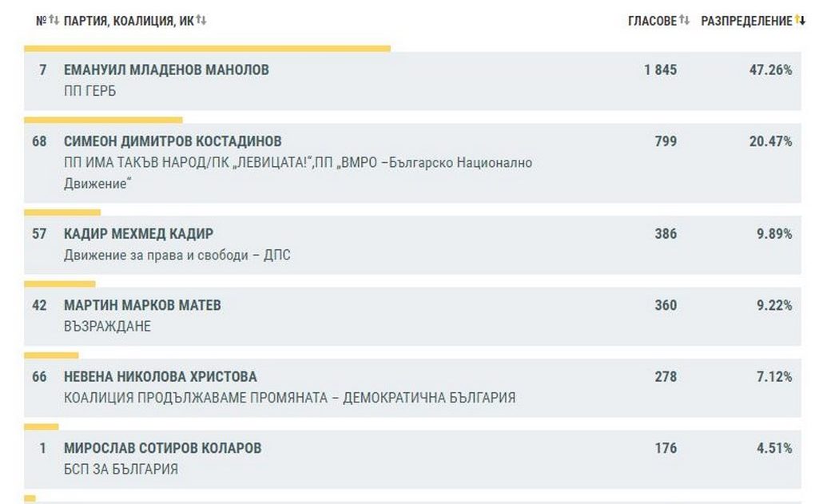
Task: Click БСП ЗА БЪЛГАРИЯ party text
Action: click(121, 469)
